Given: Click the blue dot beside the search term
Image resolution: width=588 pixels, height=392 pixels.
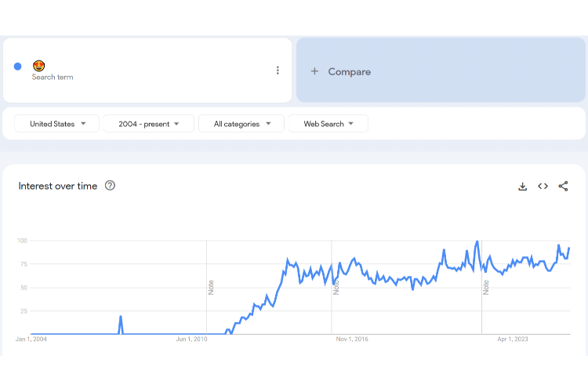Looking at the screenshot, I should point(18,67).
